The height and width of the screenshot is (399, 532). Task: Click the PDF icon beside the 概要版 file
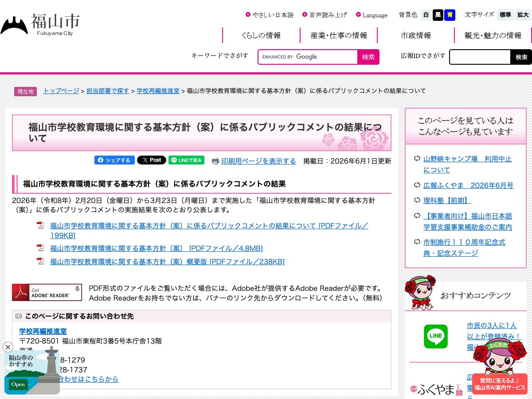point(40,261)
